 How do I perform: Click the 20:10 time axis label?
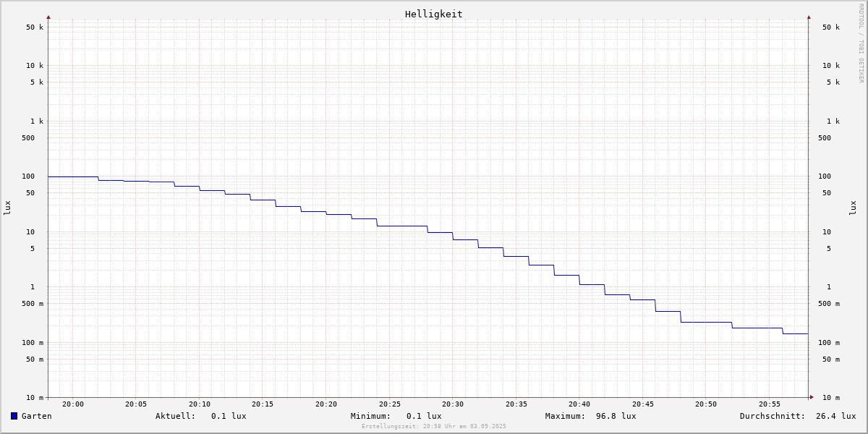click(200, 404)
